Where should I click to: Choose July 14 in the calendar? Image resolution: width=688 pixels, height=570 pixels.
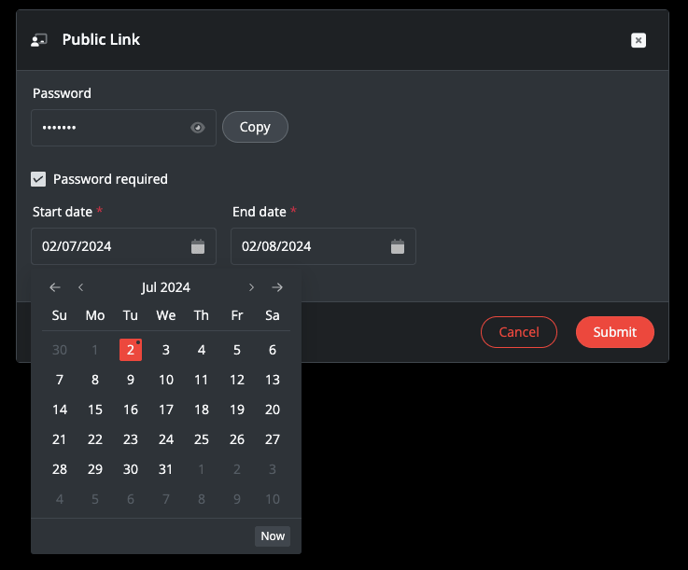coord(60,409)
